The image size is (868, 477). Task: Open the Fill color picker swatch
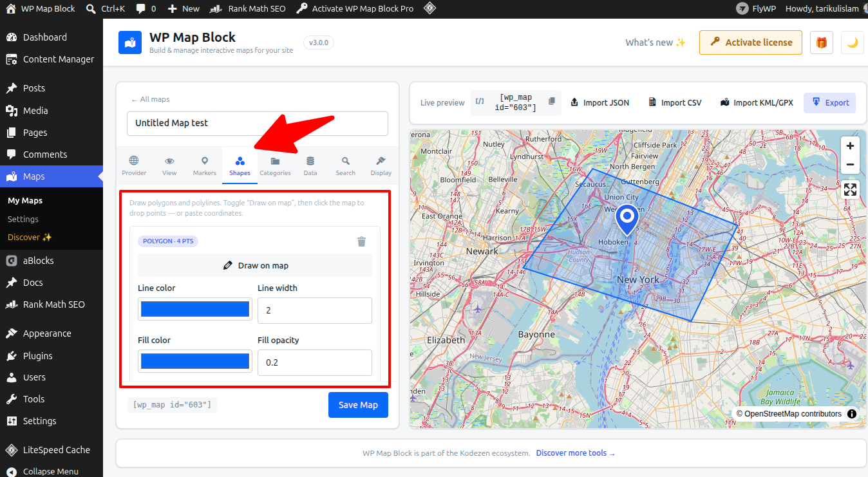(195, 361)
